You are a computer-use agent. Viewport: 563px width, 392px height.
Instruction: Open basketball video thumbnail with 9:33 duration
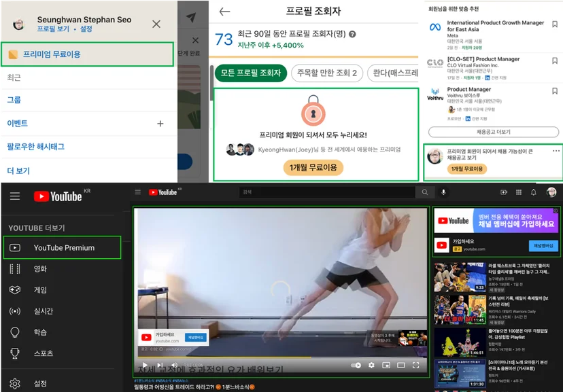pyautogui.click(x=460, y=277)
